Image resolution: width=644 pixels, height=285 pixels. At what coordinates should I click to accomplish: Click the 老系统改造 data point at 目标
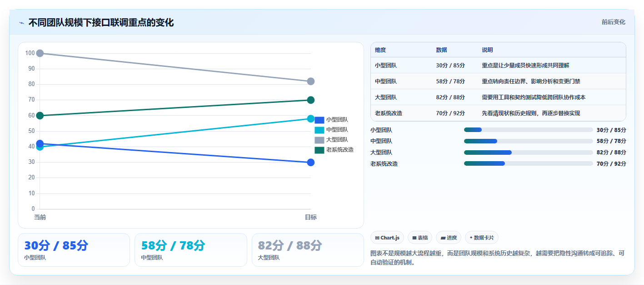(311, 100)
